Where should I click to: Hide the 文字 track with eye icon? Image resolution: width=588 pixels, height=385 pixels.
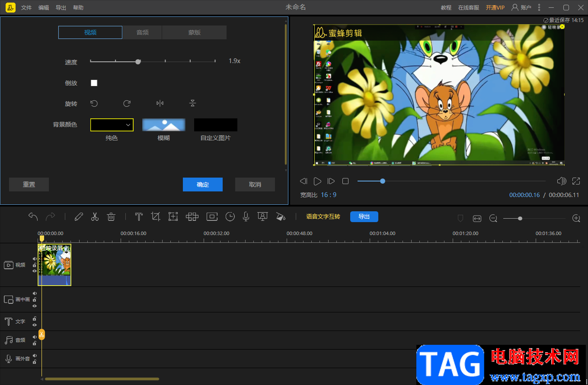tap(35, 325)
